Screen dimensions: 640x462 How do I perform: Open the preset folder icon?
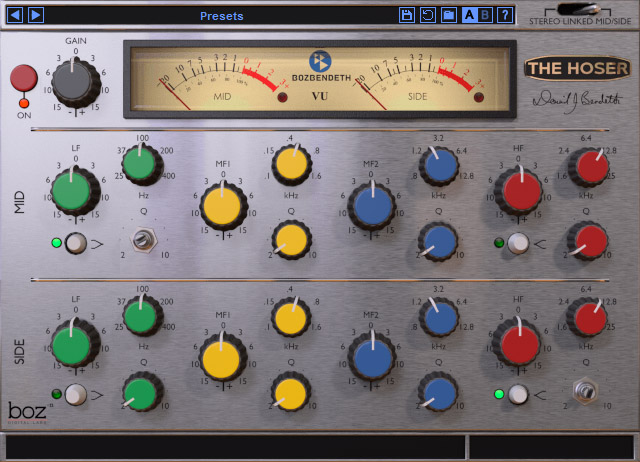tap(449, 15)
